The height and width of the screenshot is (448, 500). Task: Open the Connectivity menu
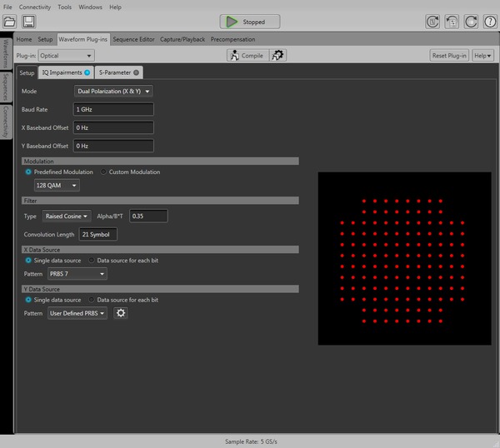point(35,7)
